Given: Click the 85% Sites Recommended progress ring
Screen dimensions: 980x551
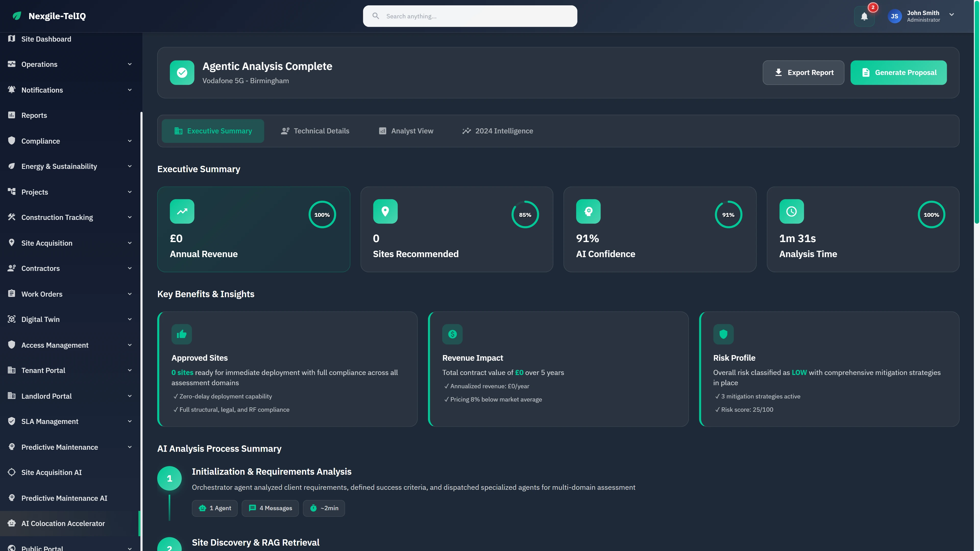Looking at the screenshot, I should [525, 214].
